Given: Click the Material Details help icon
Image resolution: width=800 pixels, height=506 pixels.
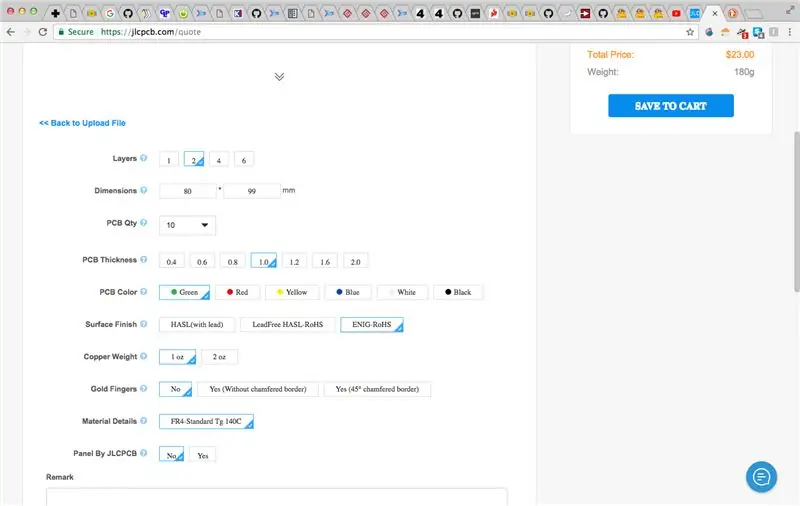Looking at the screenshot, I should (144, 421).
